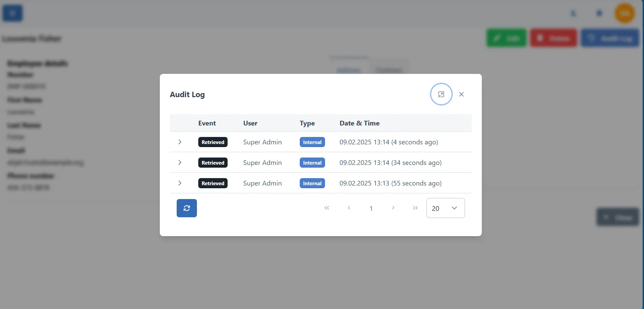This screenshot has height=309, width=644.
Task: Refresh the audit log entries
Action: point(186,208)
